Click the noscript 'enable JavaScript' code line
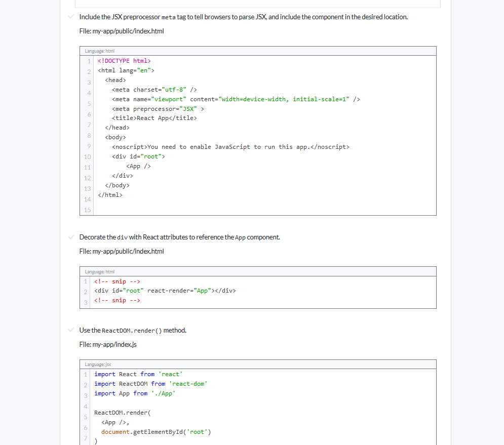The width and height of the screenshot is (504, 445). point(230,147)
